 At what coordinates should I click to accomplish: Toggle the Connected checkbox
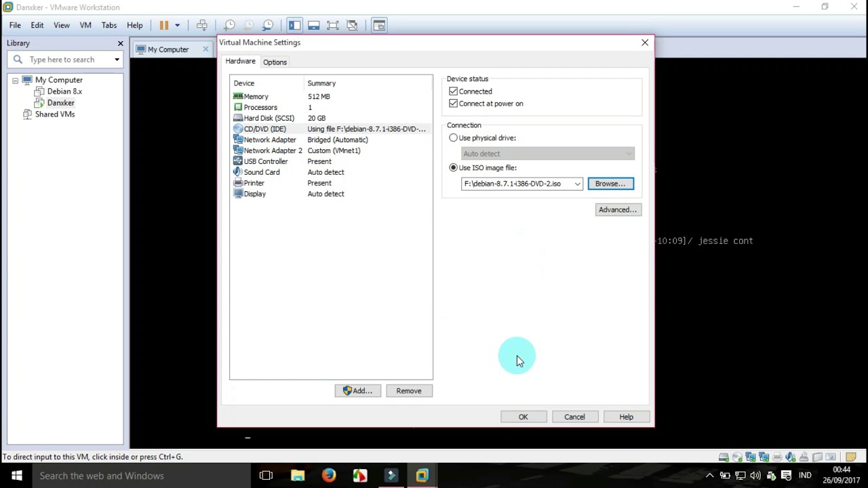click(x=453, y=91)
